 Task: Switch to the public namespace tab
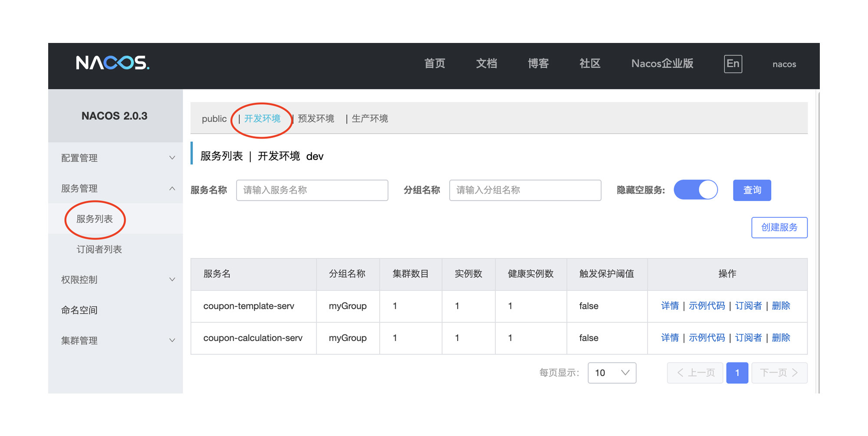[x=214, y=118]
